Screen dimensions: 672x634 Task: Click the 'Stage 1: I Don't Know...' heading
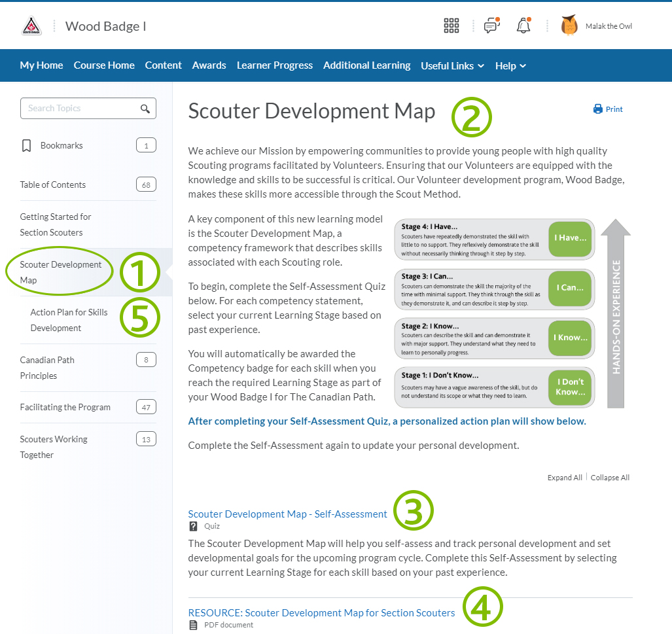(x=440, y=376)
